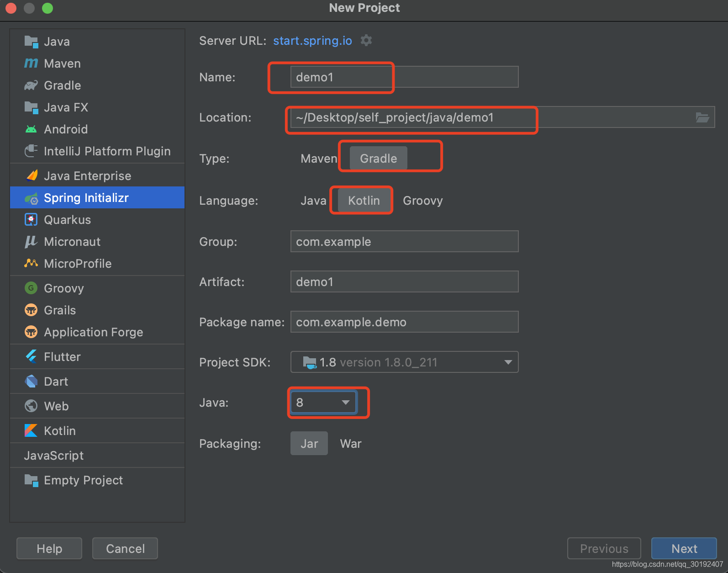
Task: Click the Grails icon
Action: click(x=31, y=310)
